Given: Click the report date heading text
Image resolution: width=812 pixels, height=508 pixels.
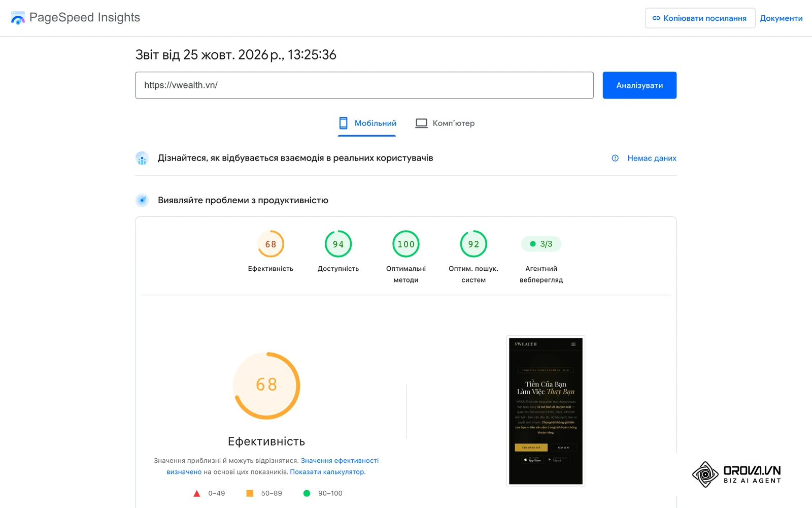Looking at the screenshot, I should [236, 55].
